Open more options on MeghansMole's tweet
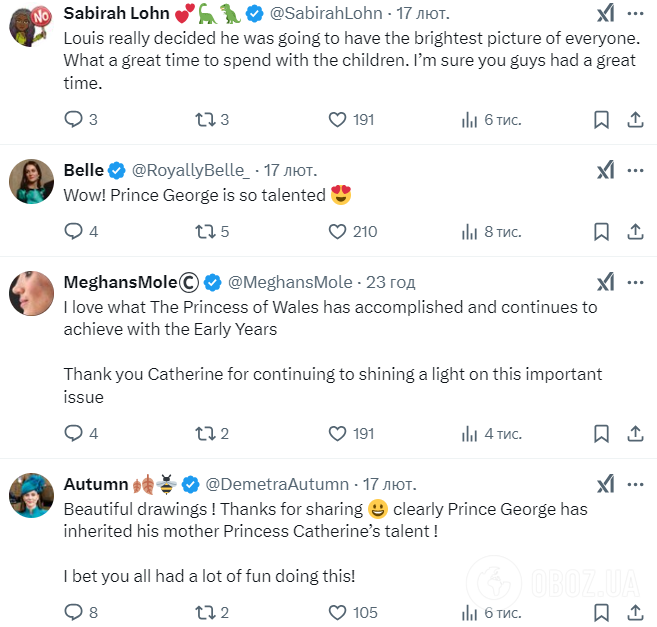The width and height of the screenshot is (657, 627). [x=634, y=282]
